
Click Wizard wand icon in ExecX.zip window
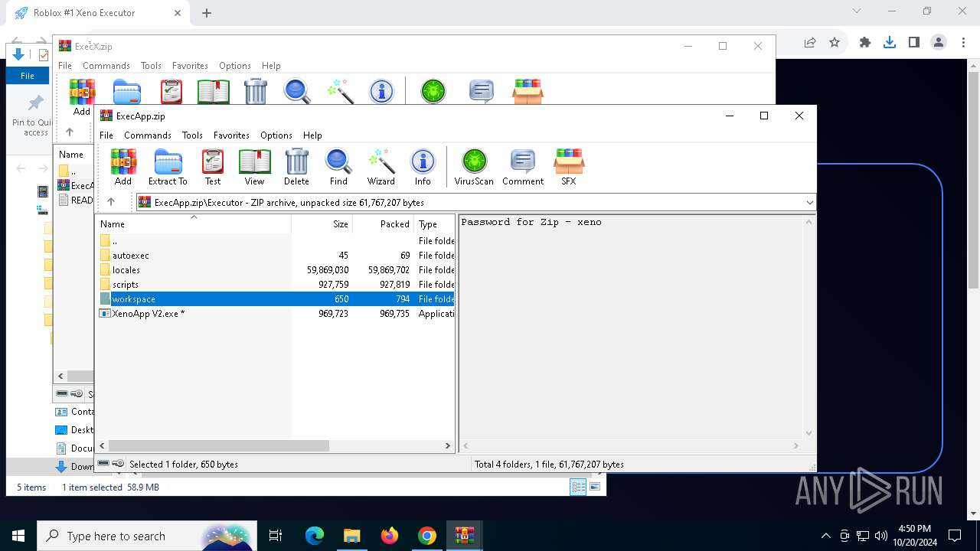pyautogui.click(x=339, y=91)
